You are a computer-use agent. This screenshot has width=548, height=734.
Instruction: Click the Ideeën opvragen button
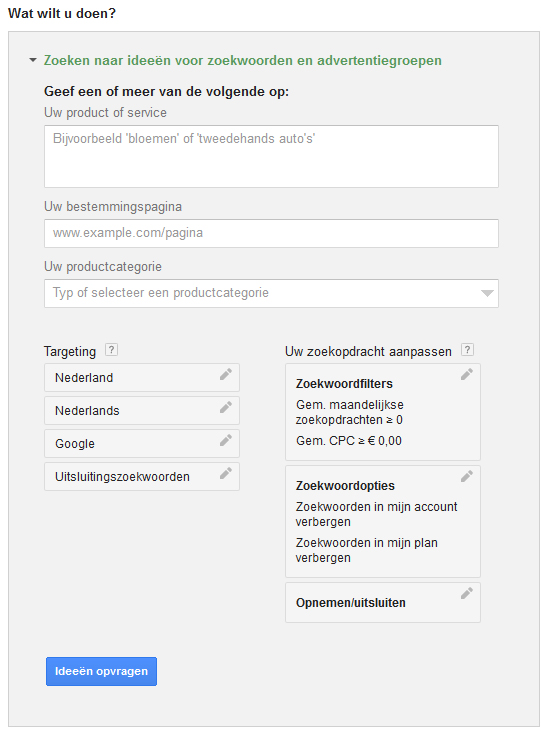pyautogui.click(x=101, y=671)
